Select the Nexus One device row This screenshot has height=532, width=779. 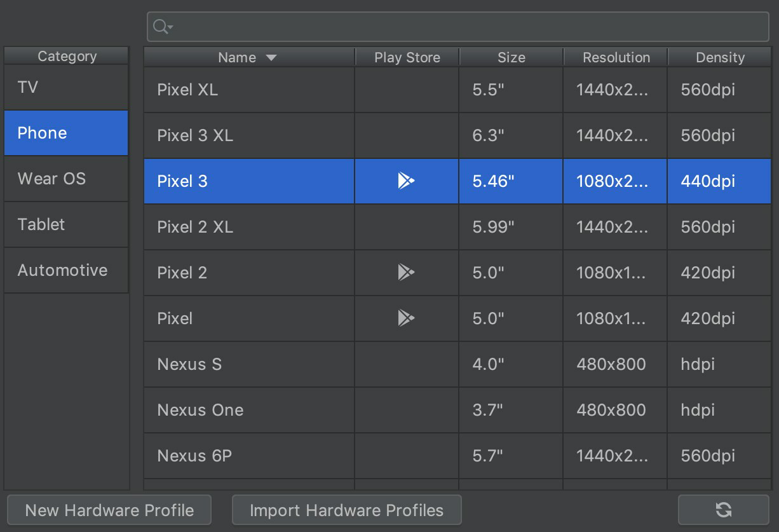457,410
